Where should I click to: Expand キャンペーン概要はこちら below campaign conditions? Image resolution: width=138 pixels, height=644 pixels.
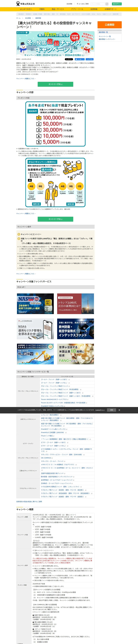point(26,274)
